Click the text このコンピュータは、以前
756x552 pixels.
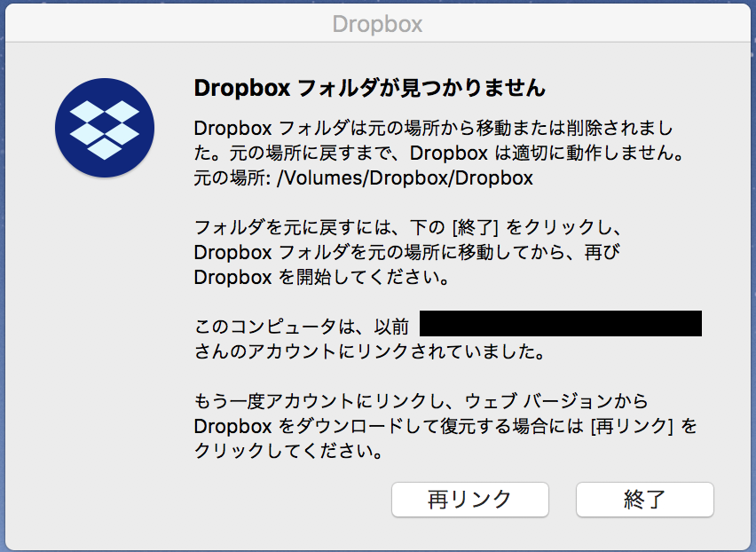(302, 327)
